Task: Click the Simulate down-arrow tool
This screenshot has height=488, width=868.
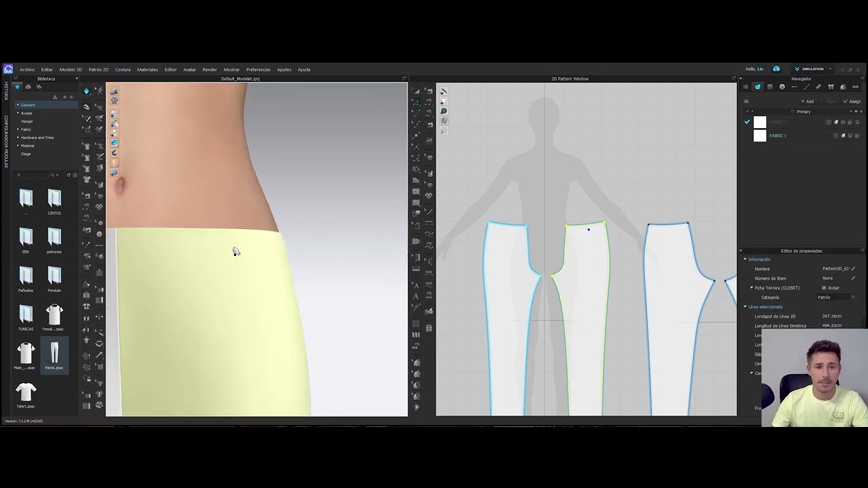Action: [x=86, y=91]
